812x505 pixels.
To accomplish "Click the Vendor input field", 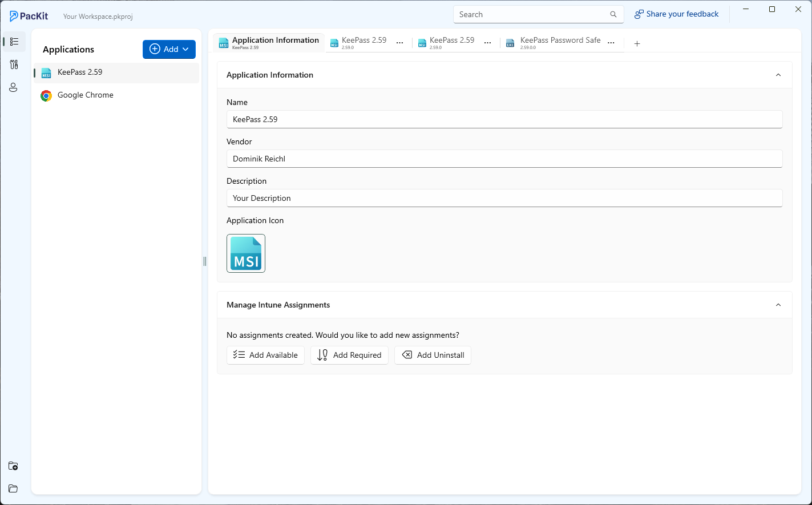I will (504, 159).
